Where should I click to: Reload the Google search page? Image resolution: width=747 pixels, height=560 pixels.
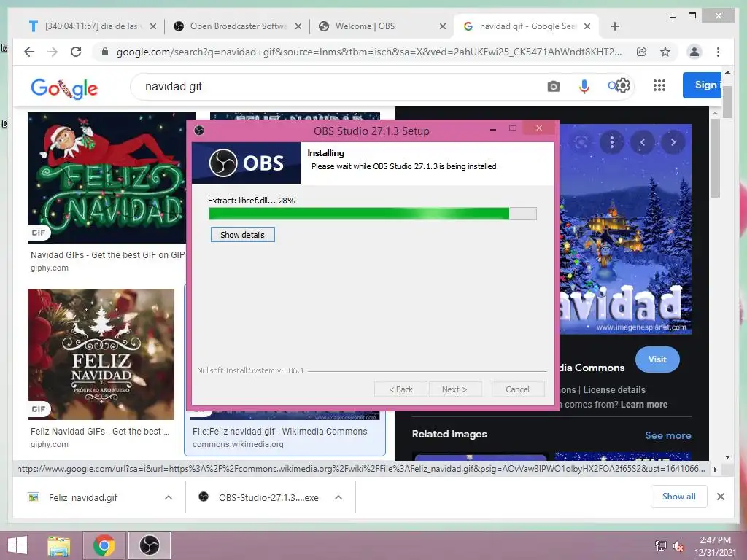pos(76,52)
